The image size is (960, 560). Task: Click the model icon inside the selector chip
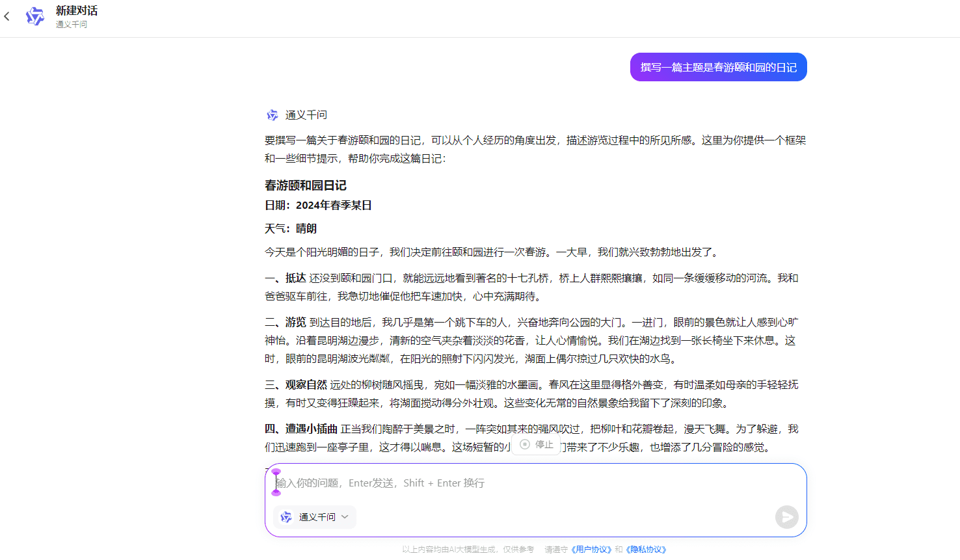point(286,517)
